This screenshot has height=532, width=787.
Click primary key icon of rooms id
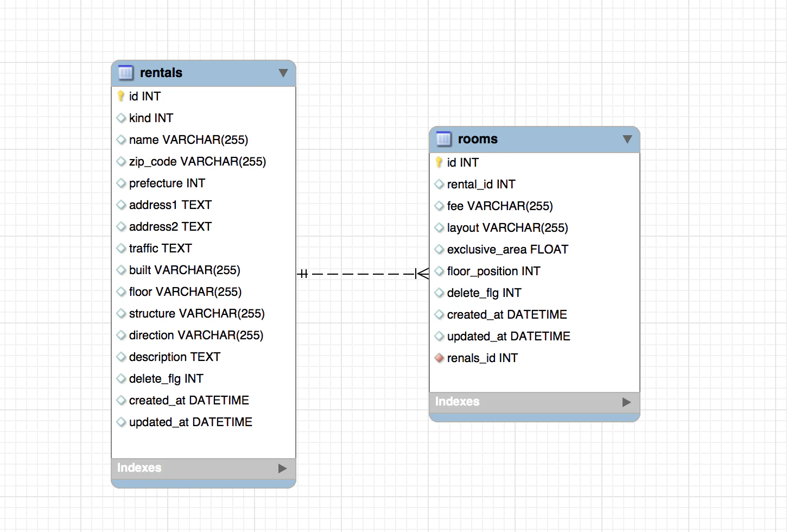pos(439,162)
